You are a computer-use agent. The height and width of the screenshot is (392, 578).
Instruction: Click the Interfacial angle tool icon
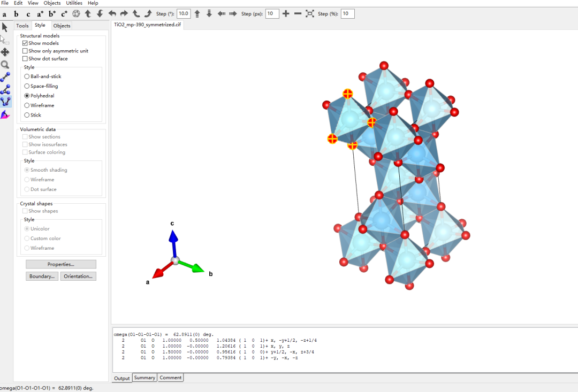tap(5, 114)
